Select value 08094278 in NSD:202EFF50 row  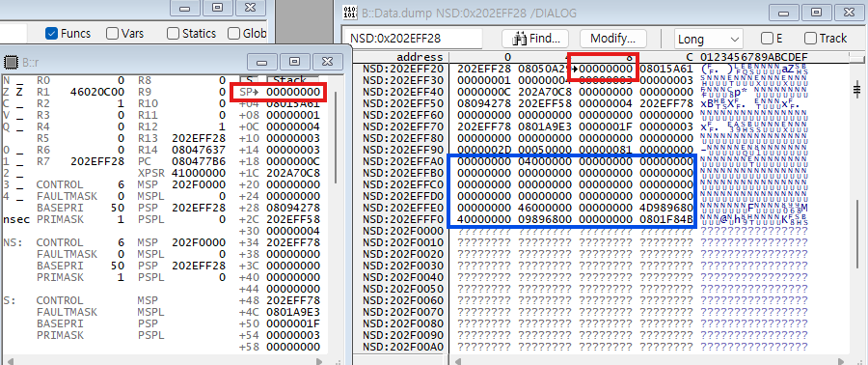pyautogui.click(x=484, y=103)
